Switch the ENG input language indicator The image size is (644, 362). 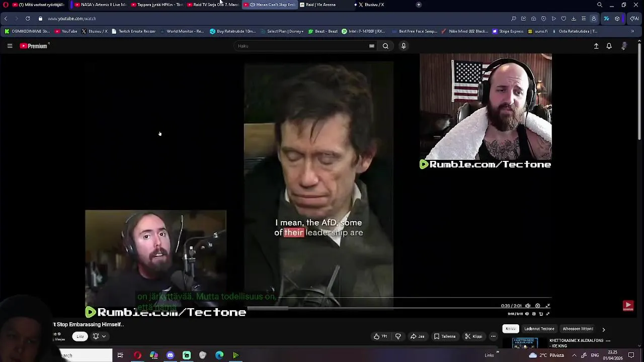[595, 355]
